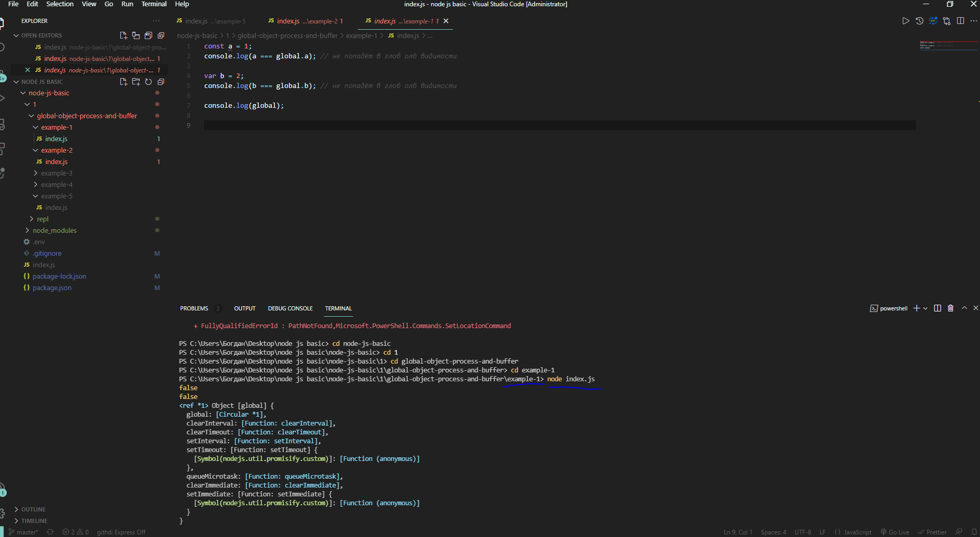Viewport: 980px width, 537px height.
Task: Open the Run menu
Action: [127, 4]
